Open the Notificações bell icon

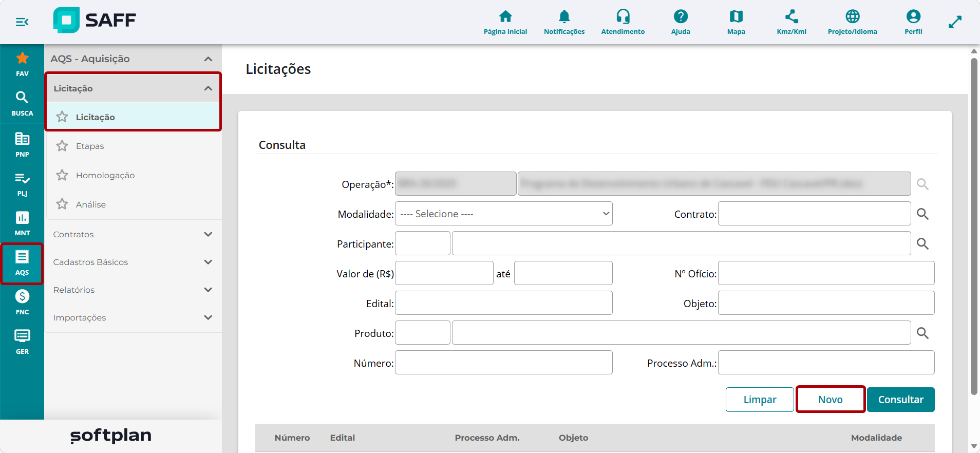tap(564, 16)
